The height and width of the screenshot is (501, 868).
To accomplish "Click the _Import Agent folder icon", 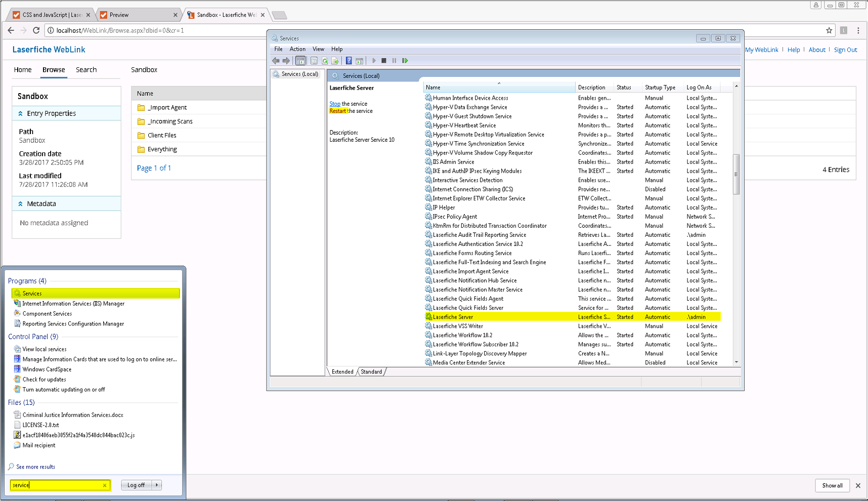I will [141, 107].
